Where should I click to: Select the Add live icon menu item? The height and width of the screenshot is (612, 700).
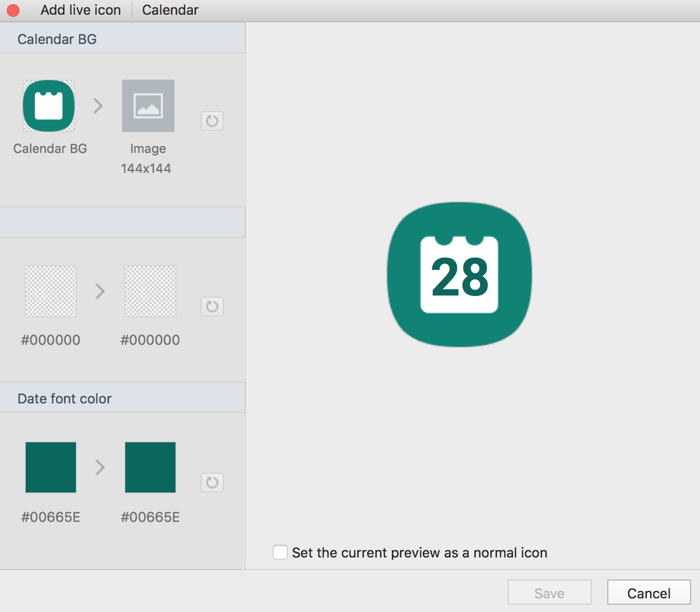coord(80,10)
